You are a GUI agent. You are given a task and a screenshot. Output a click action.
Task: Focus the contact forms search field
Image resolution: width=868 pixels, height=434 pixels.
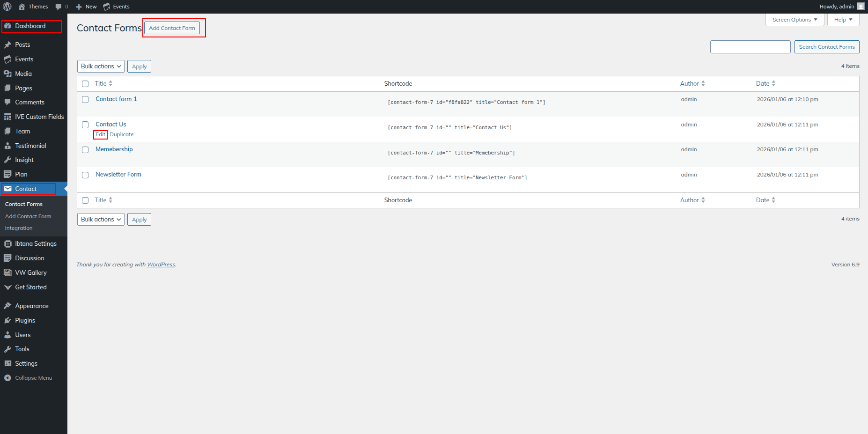click(x=750, y=47)
